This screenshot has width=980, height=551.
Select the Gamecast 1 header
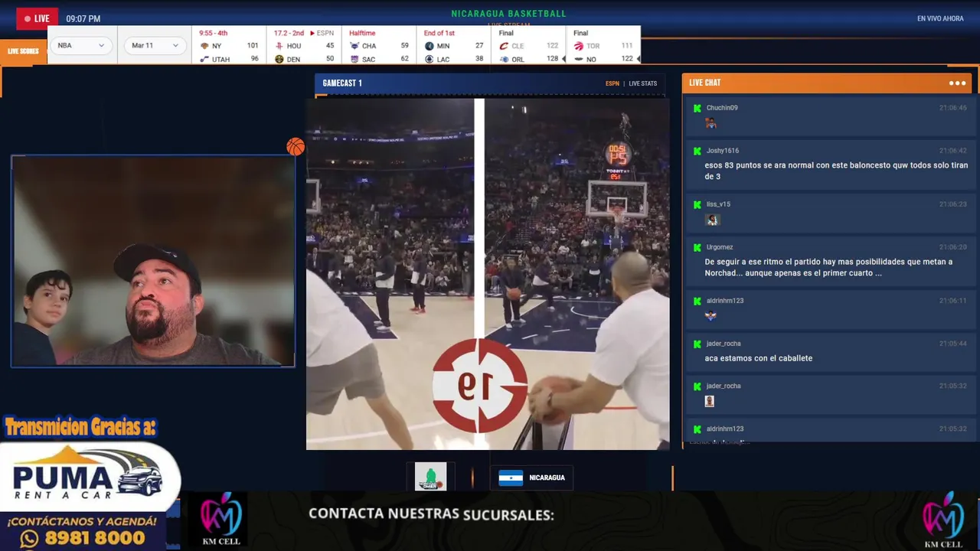pos(342,83)
